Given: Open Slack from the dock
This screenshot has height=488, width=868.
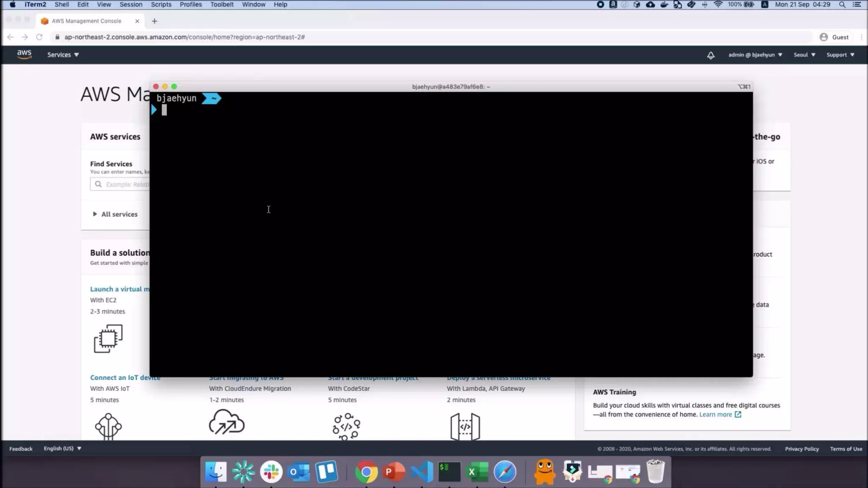Looking at the screenshot, I should pos(271,471).
